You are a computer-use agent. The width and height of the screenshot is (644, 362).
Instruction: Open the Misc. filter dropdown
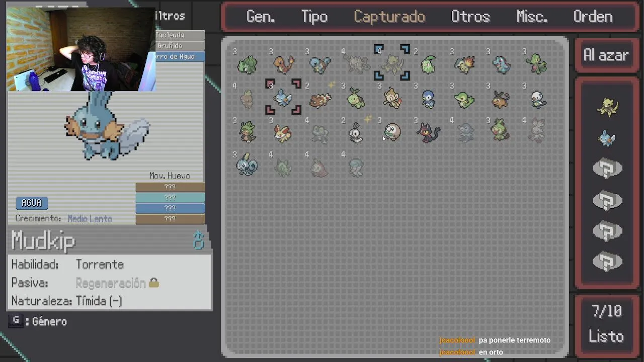(532, 17)
